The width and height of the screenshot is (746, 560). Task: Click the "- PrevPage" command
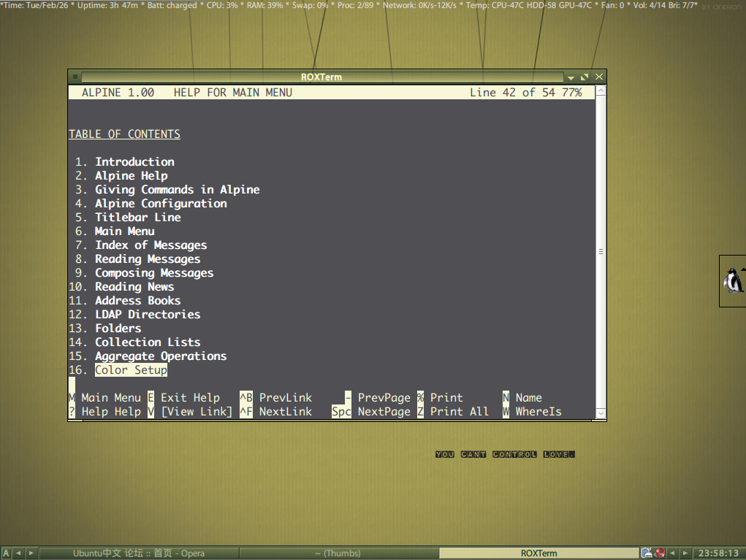tap(377, 397)
